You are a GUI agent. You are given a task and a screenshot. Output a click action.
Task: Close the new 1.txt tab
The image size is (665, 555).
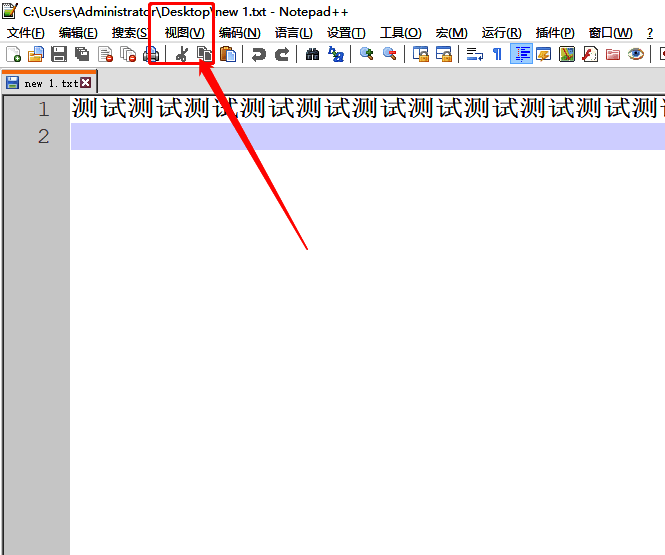tap(85, 83)
